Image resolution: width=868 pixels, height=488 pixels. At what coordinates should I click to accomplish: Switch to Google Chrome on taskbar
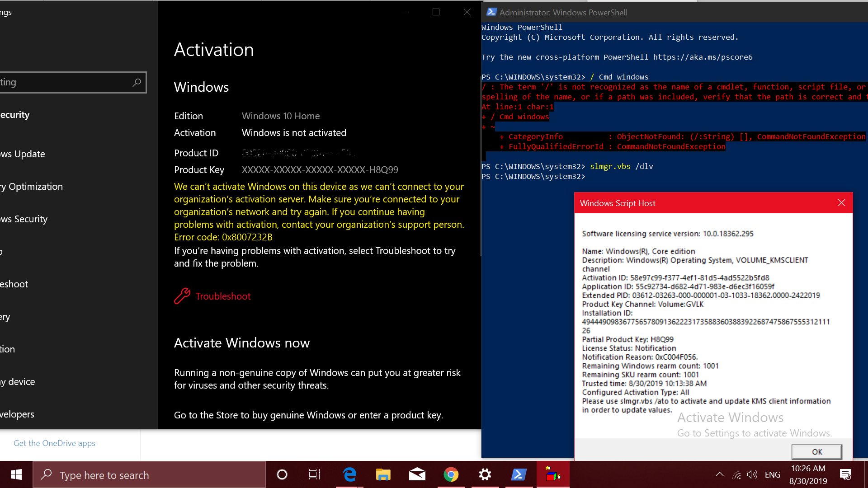451,474
